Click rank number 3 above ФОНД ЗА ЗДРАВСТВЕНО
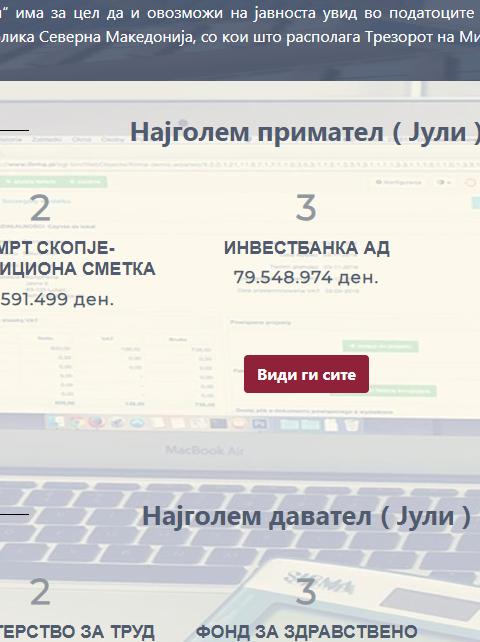This screenshot has height=642, width=480. pyautogui.click(x=306, y=592)
